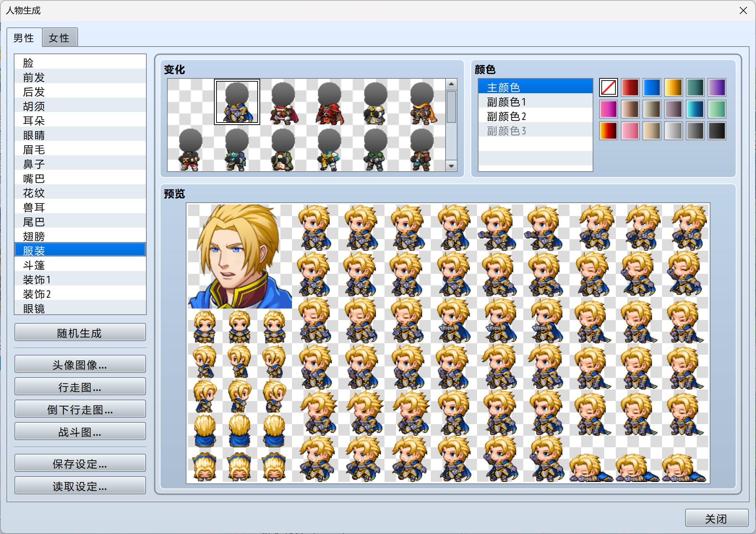The height and width of the screenshot is (534, 756).
Task: Pick the white-robed costume variation
Action: [376, 102]
